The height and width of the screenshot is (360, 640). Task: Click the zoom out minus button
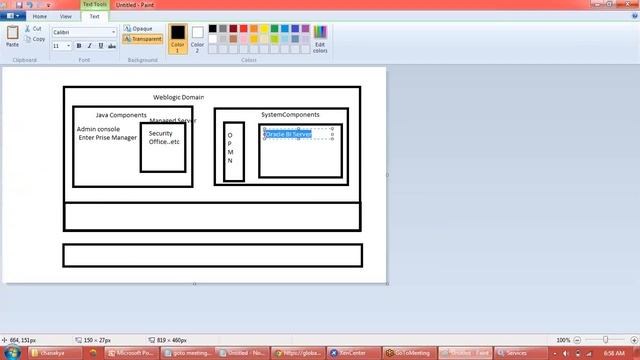point(577,340)
